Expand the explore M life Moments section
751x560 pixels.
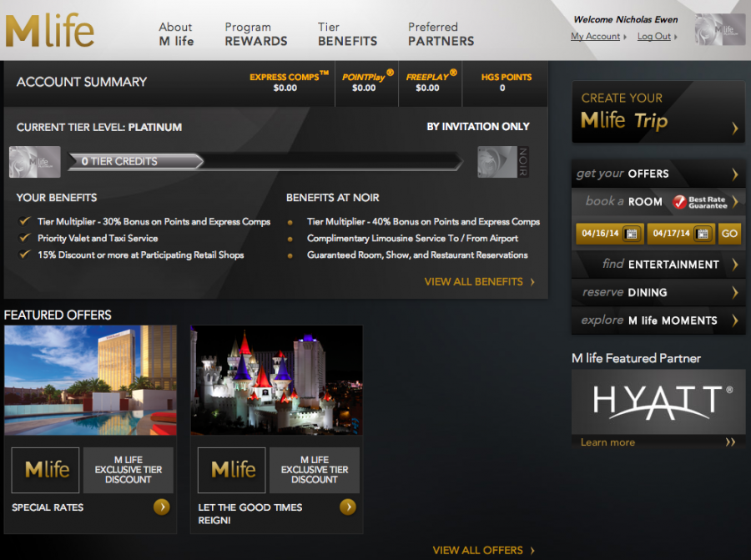(658, 320)
